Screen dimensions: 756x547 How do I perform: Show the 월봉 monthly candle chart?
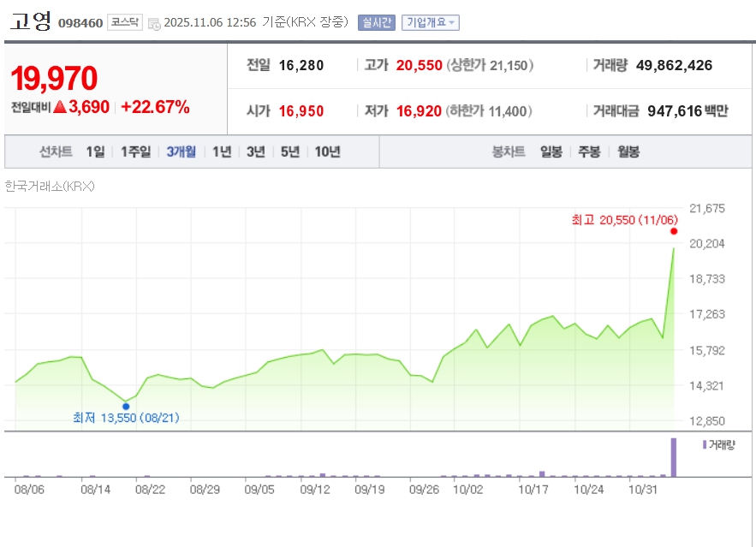(628, 152)
